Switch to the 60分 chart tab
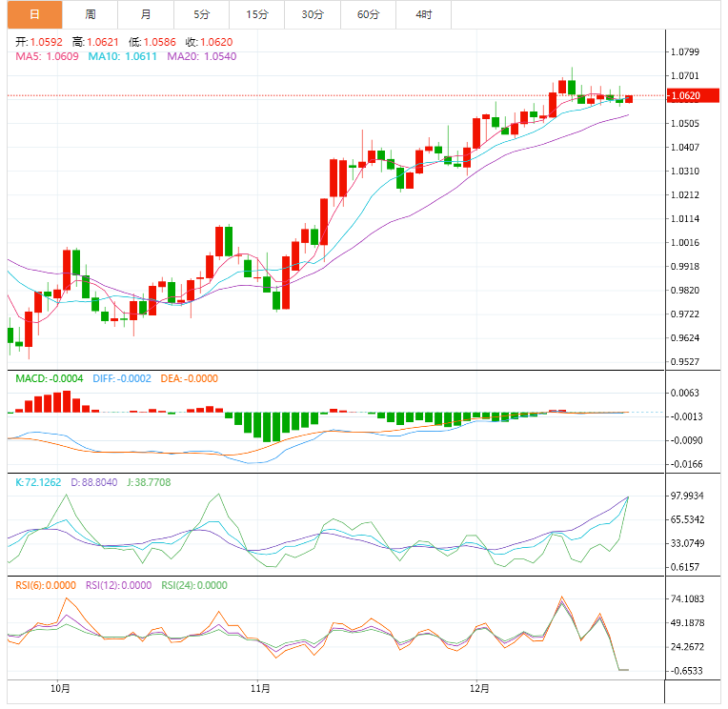 pos(368,14)
